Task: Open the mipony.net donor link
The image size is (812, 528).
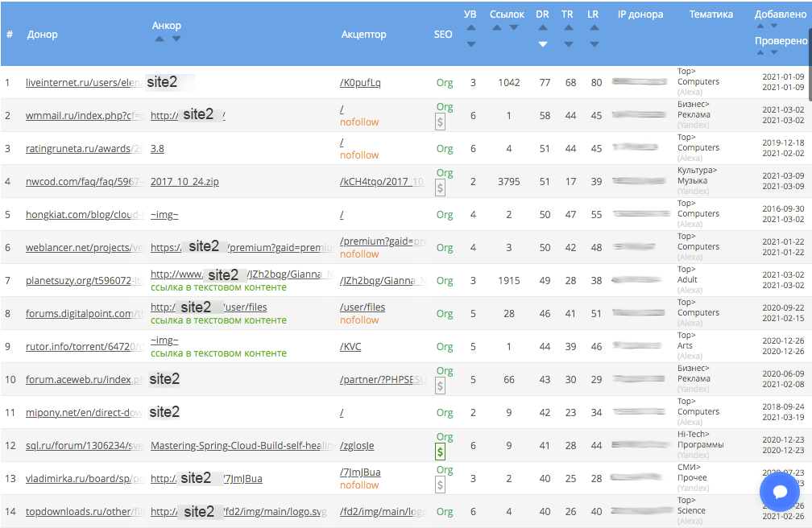Action: (85, 413)
